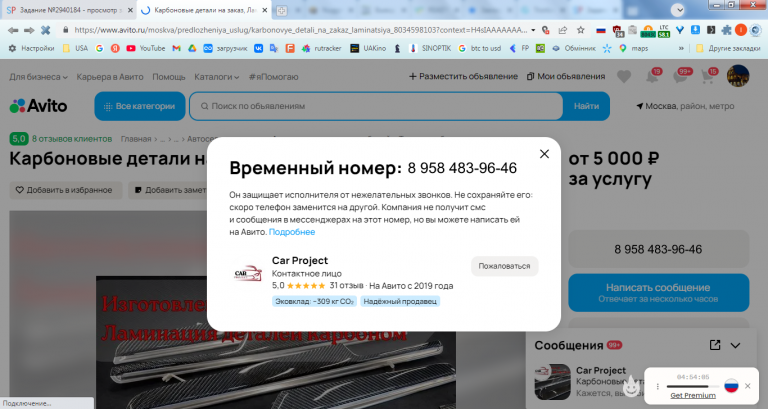Go back with the browser back arrow
Image resolution: width=768 pixels, height=409 pixels.
point(13,30)
